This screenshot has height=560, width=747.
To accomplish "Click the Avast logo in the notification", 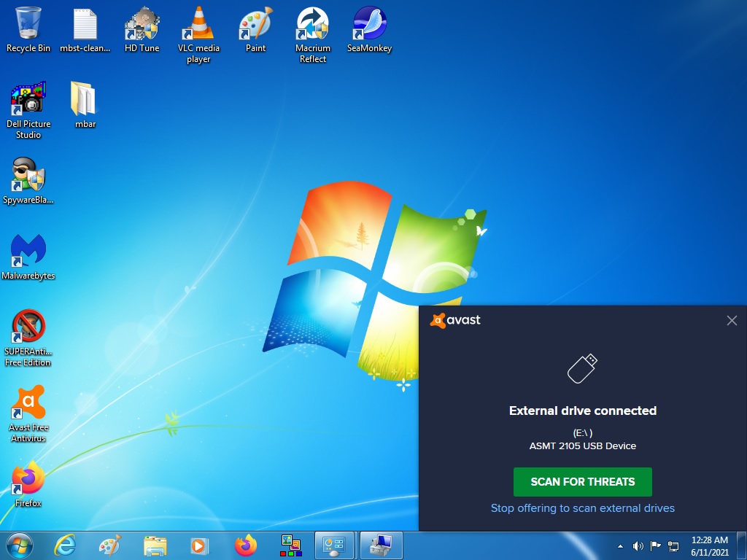I will pyautogui.click(x=455, y=321).
